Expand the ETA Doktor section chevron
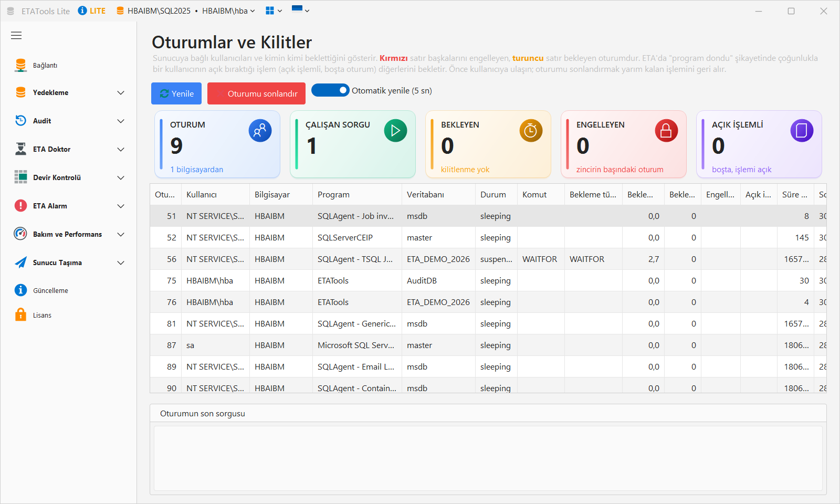Viewport: 840px width, 504px height. coord(121,149)
